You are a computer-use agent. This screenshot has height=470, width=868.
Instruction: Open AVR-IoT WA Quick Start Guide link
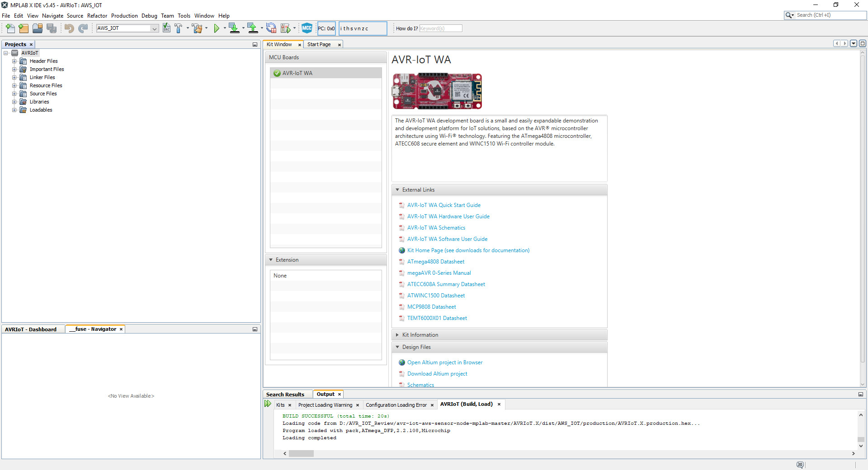coord(443,205)
